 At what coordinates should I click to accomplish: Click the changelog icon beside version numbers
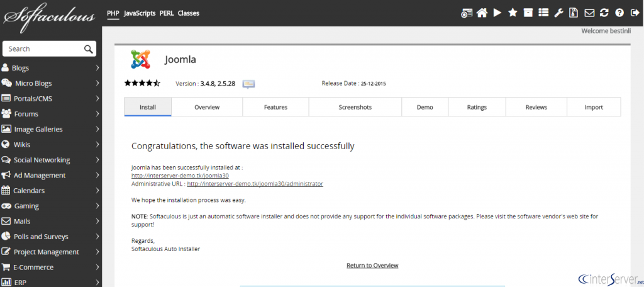coord(248,84)
